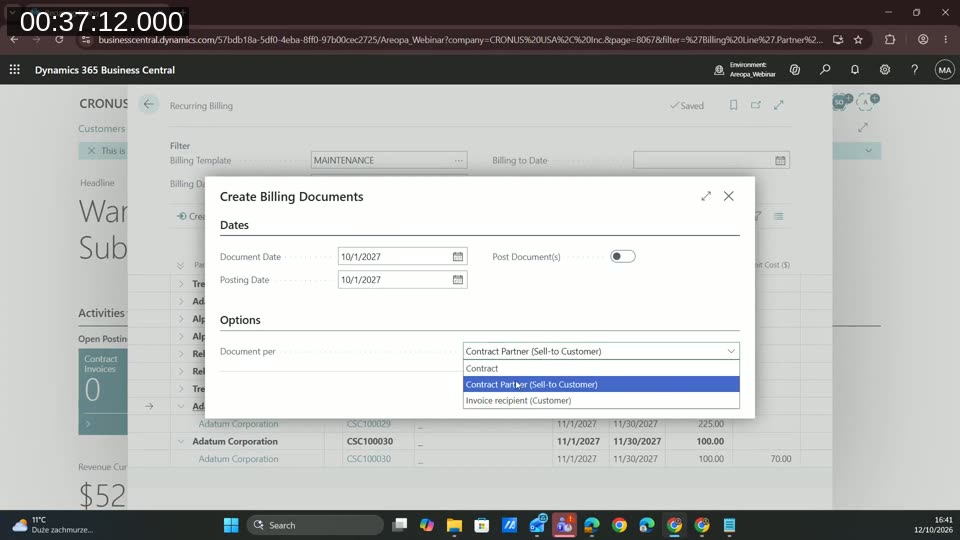
Task: Select the Contract option
Action: tap(601, 369)
